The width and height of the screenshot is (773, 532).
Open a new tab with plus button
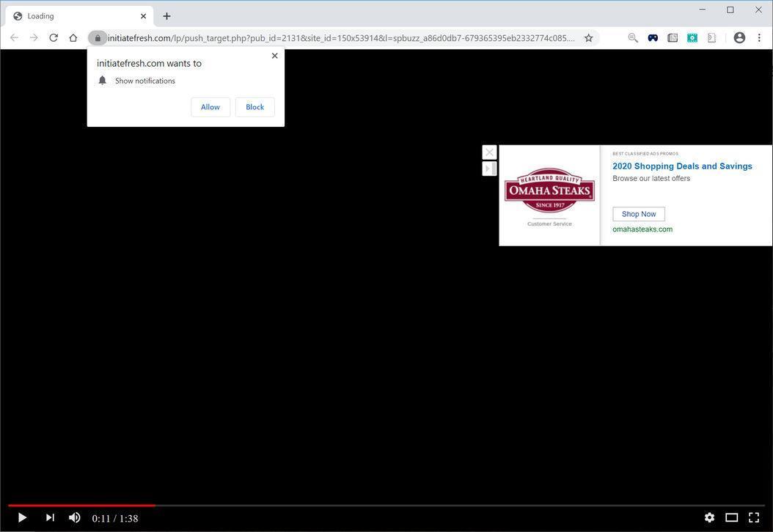point(166,16)
